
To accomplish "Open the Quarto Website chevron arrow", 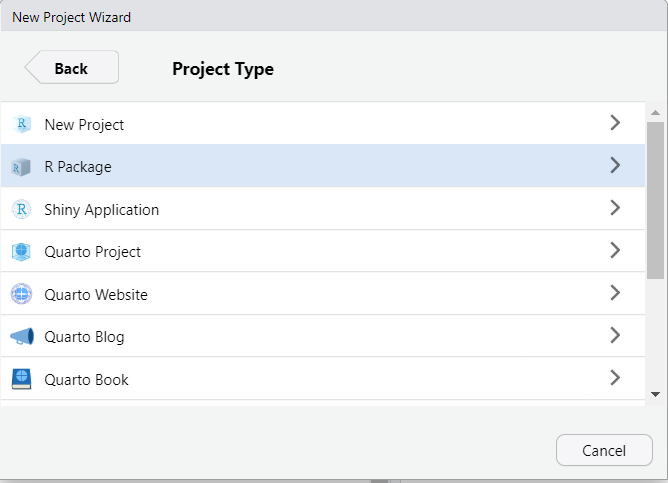I will point(615,293).
